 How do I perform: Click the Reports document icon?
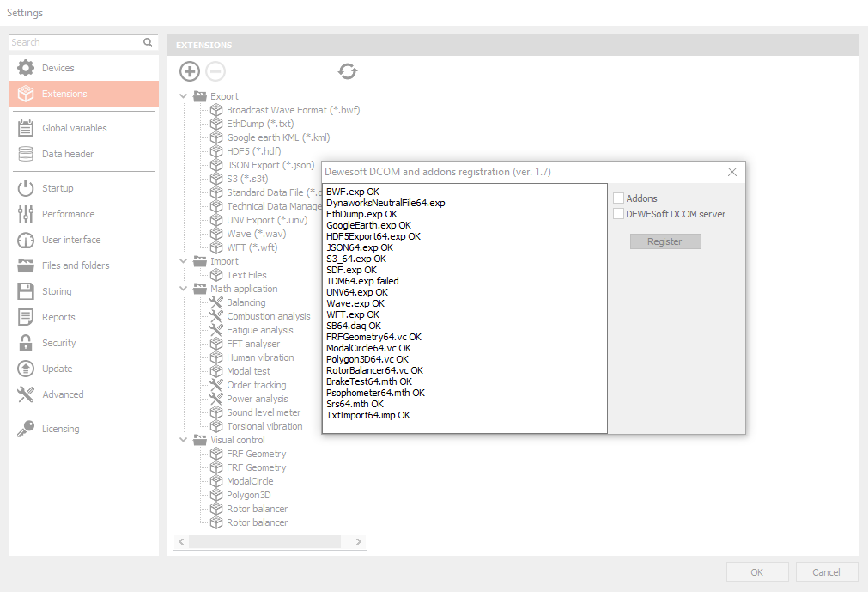(26, 317)
